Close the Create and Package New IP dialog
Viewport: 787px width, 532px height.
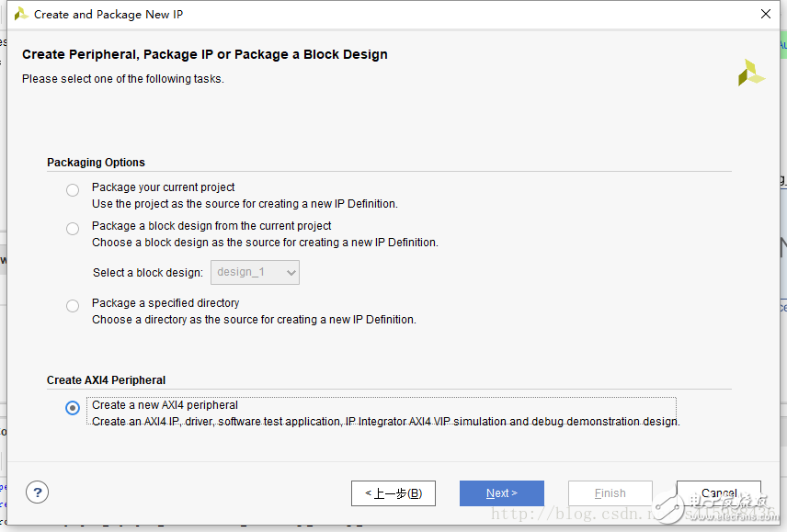[x=765, y=14]
